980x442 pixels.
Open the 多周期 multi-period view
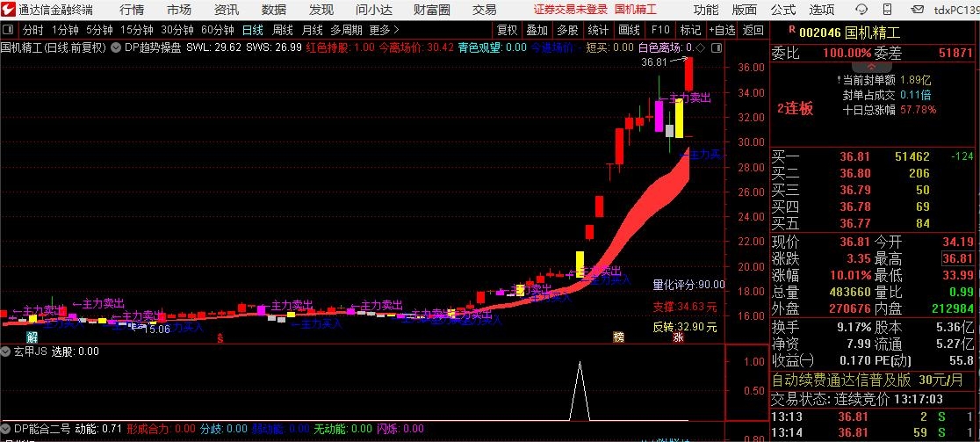[346, 30]
